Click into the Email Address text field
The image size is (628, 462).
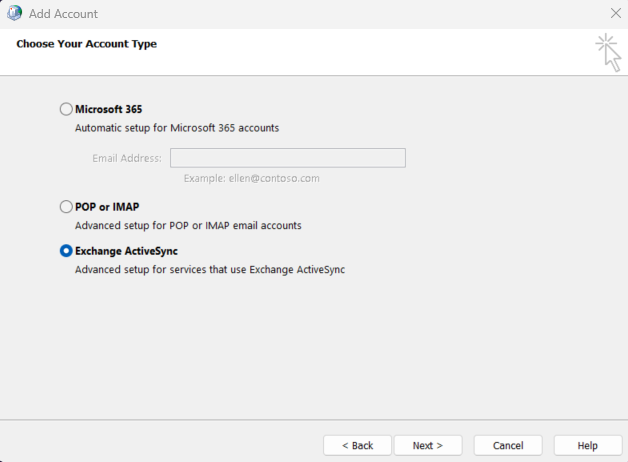[x=287, y=158]
